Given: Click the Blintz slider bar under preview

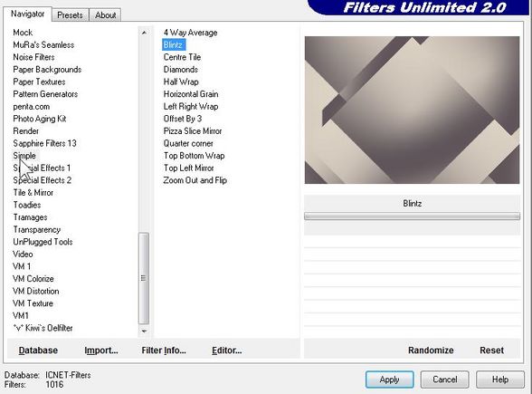Looking at the screenshot, I should coord(412,216).
